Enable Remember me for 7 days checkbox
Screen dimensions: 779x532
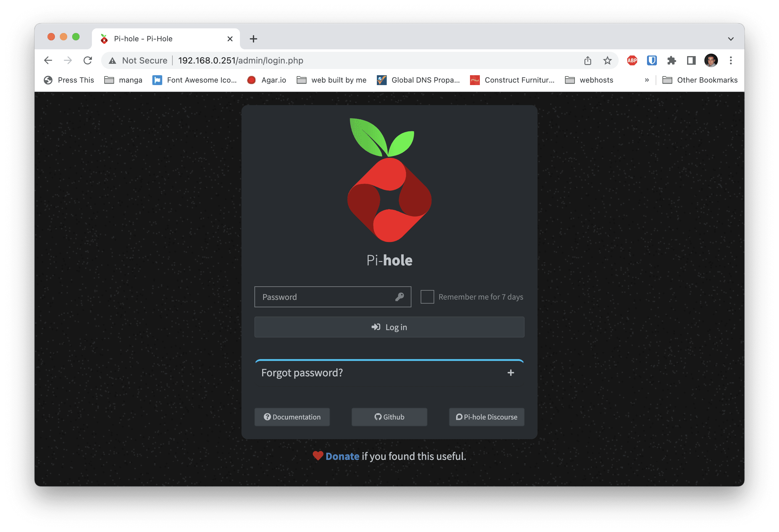click(427, 297)
